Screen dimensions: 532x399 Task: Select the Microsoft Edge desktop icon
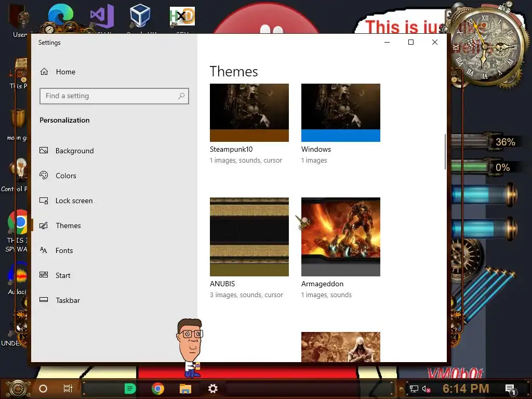point(60,16)
